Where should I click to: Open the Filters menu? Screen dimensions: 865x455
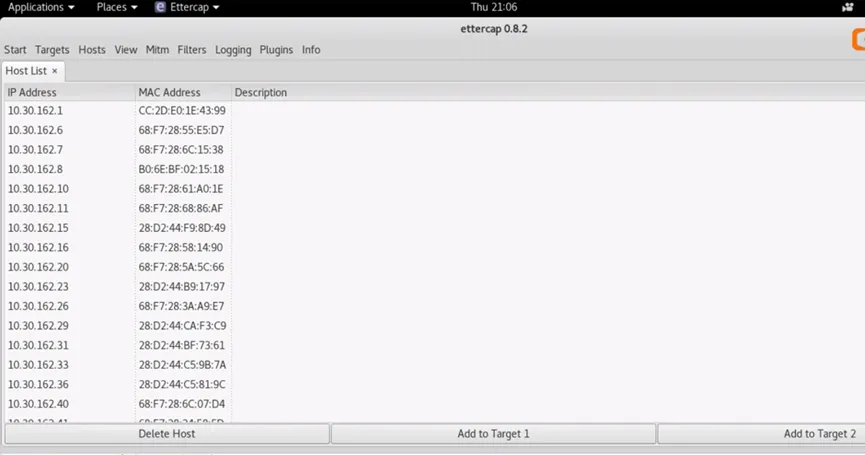[x=191, y=50]
